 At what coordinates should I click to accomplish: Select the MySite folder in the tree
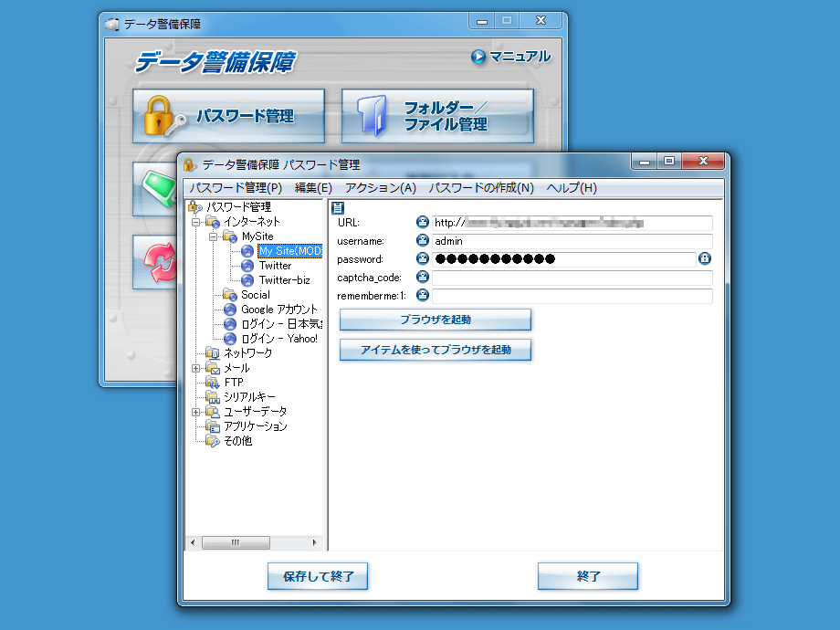point(257,236)
